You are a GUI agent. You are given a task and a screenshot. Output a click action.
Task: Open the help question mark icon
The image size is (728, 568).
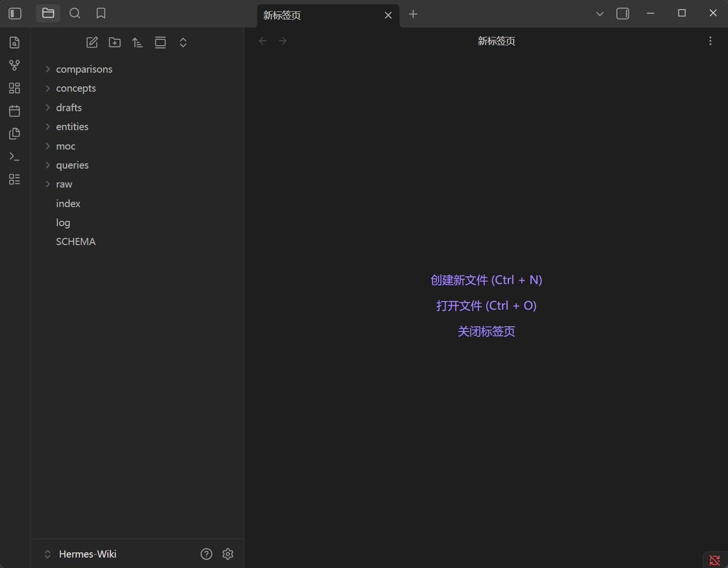206,554
